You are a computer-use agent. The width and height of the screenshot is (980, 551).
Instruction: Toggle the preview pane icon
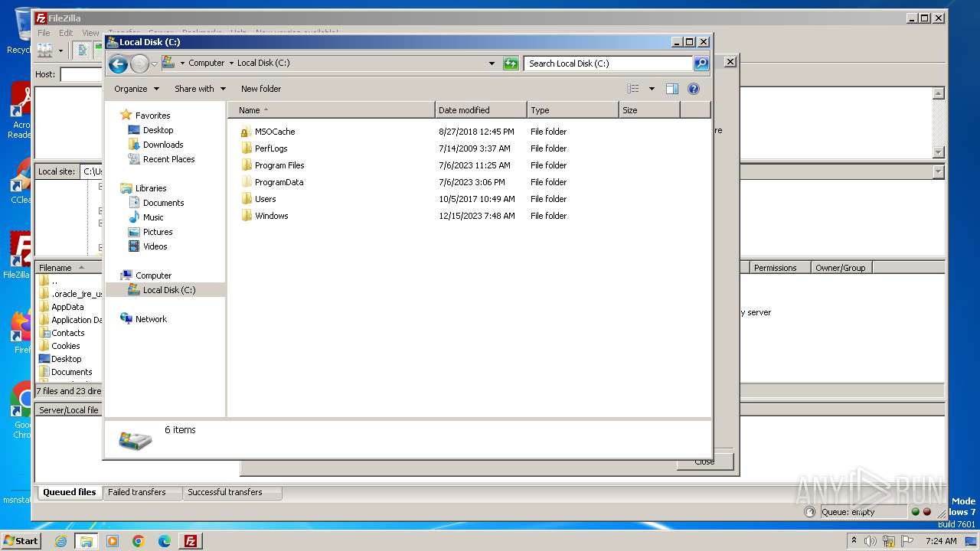(671, 89)
